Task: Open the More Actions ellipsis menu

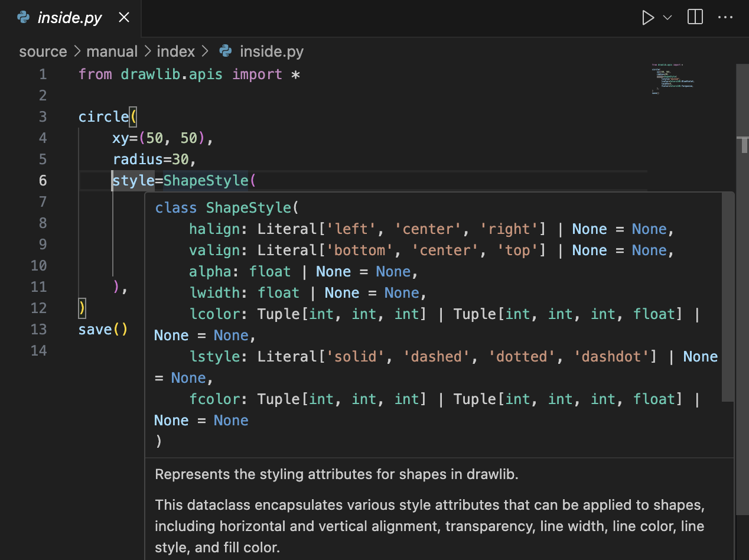Action: (x=725, y=18)
